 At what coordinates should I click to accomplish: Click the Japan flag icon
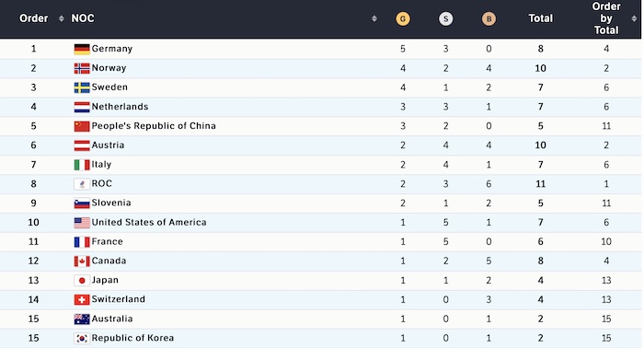pyautogui.click(x=82, y=280)
